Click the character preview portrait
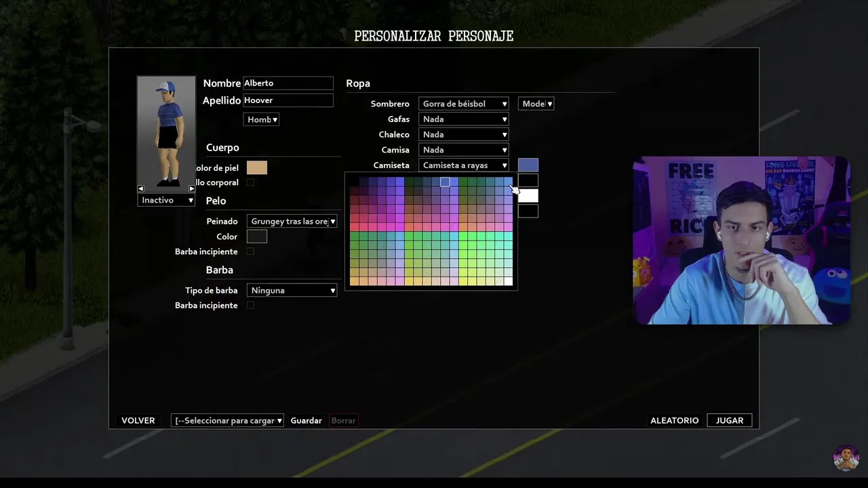Image resolution: width=868 pixels, height=488 pixels. (x=166, y=131)
